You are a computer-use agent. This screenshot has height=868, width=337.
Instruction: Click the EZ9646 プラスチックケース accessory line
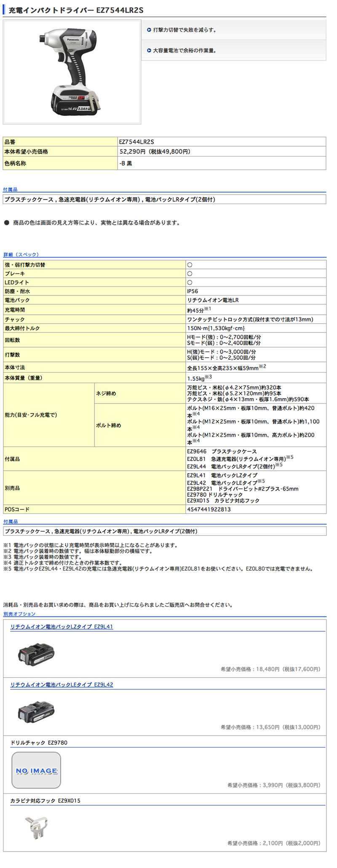(x=222, y=452)
